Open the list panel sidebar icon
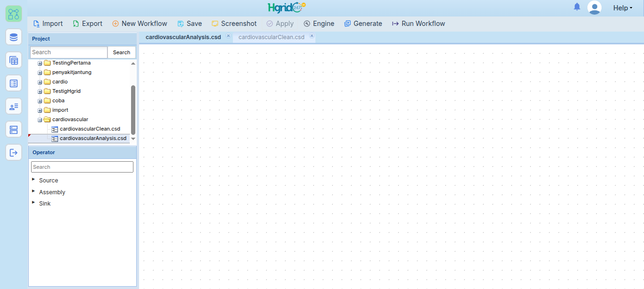The image size is (644, 289). (x=14, y=83)
